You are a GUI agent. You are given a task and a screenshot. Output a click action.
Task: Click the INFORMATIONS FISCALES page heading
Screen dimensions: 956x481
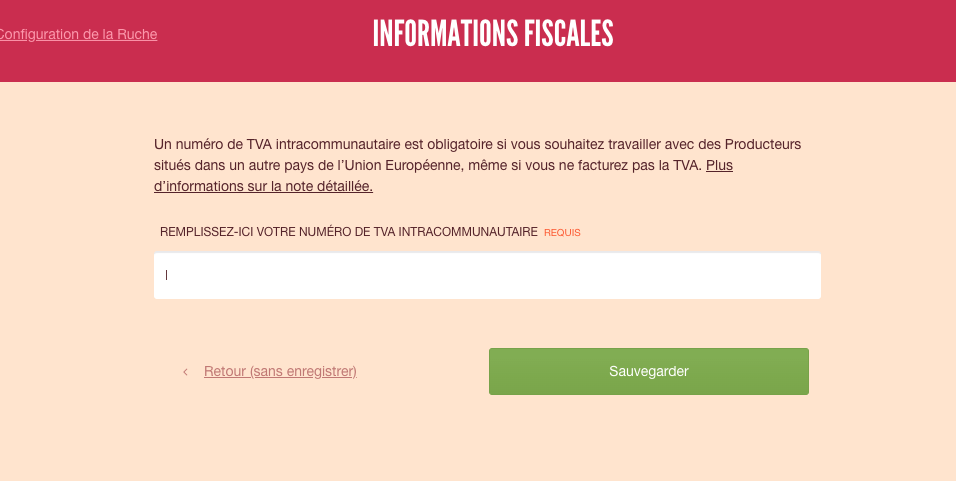coord(493,34)
